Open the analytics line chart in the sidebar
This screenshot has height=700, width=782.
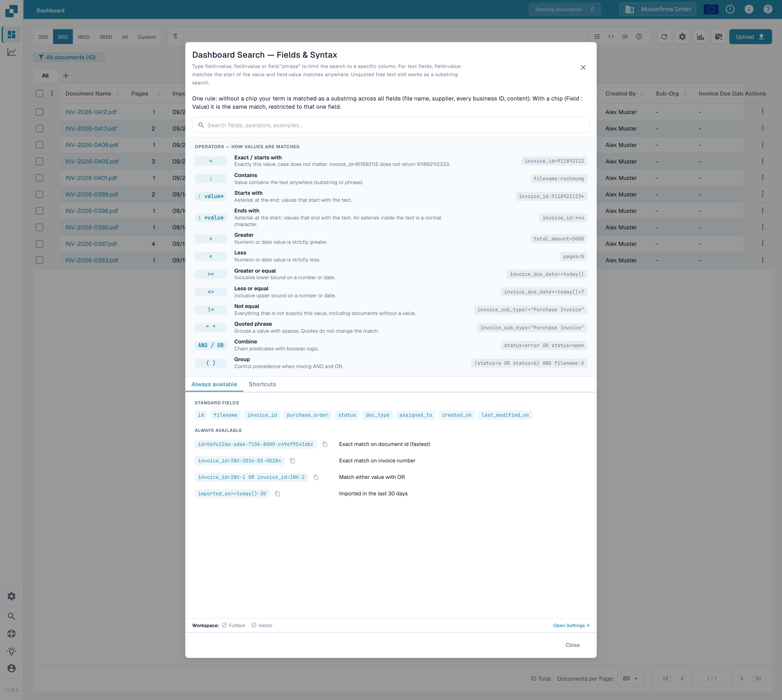pos(12,52)
